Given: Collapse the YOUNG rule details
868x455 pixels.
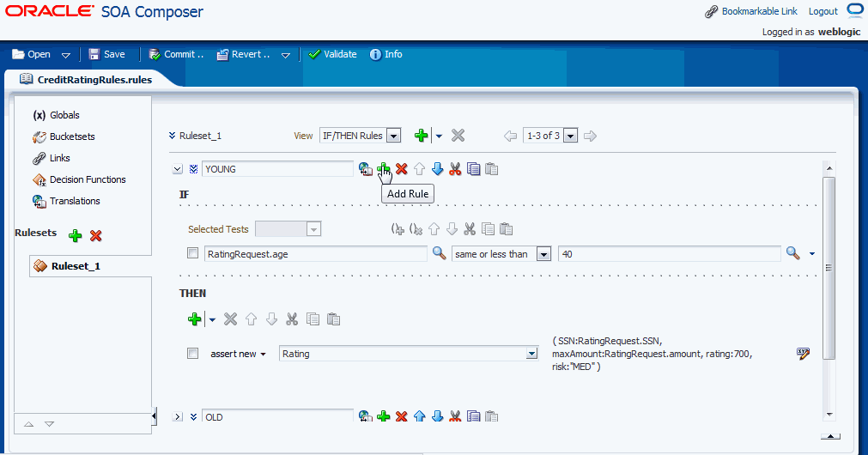Looking at the screenshot, I should pyautogui.click(x=178, y=169).
